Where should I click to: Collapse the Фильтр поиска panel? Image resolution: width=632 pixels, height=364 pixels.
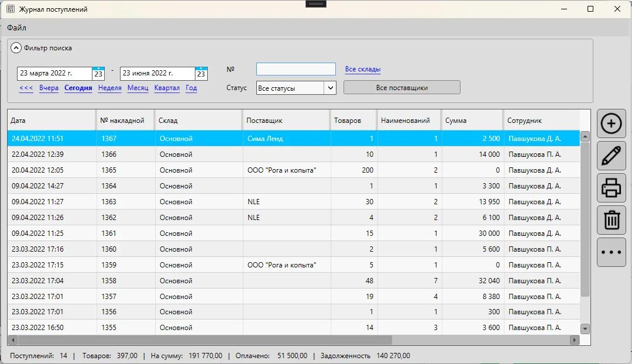pos(16,48)
